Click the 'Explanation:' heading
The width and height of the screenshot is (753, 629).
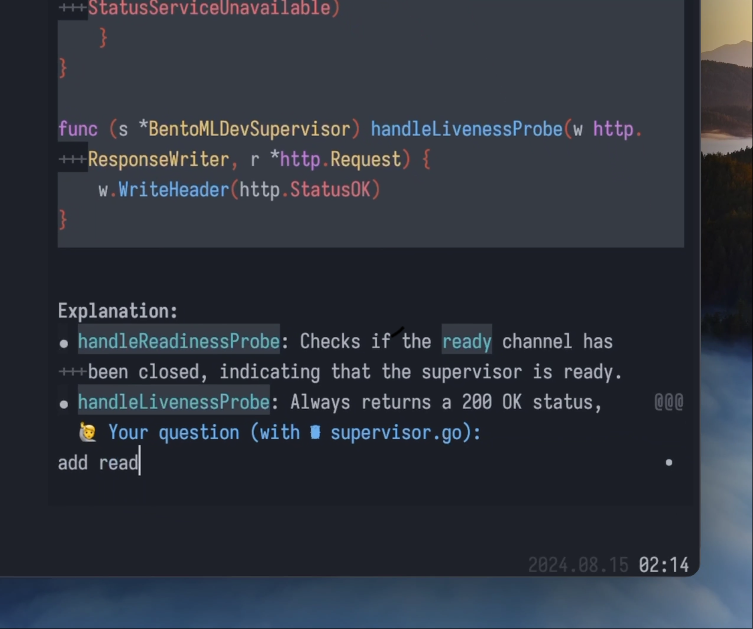tap(117, 311)
